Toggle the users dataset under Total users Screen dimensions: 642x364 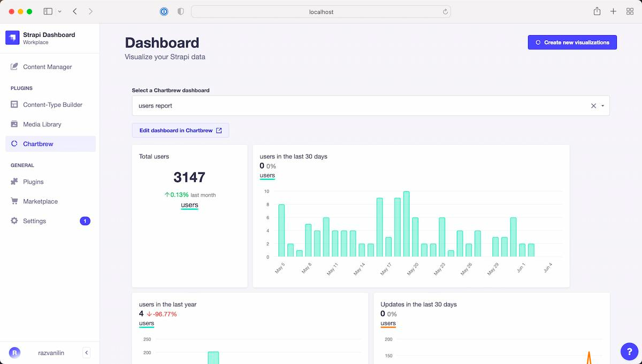pyautogui.click(x=189, y=205)
